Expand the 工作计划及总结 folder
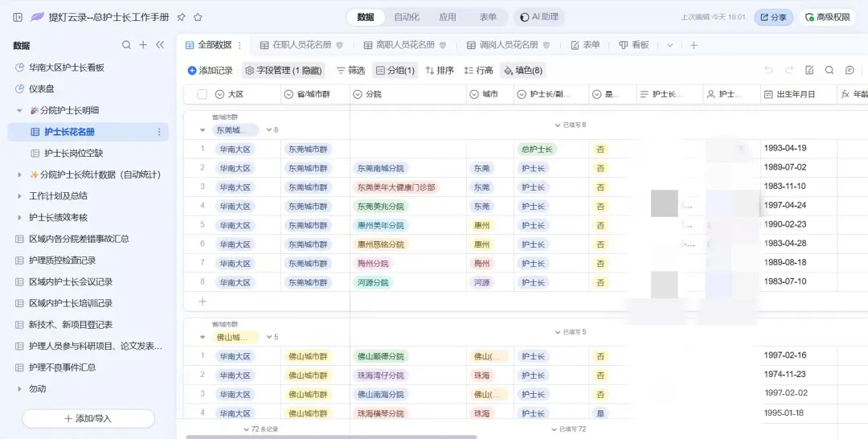The width and height of the screenshot is (868, 439). pos(20,195)
